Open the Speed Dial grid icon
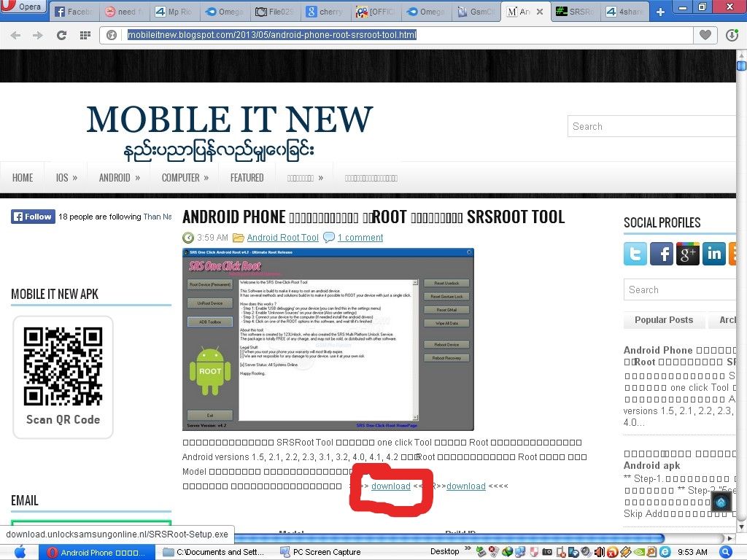Viewport: 747px width, 560px height. tap(85, 35)
